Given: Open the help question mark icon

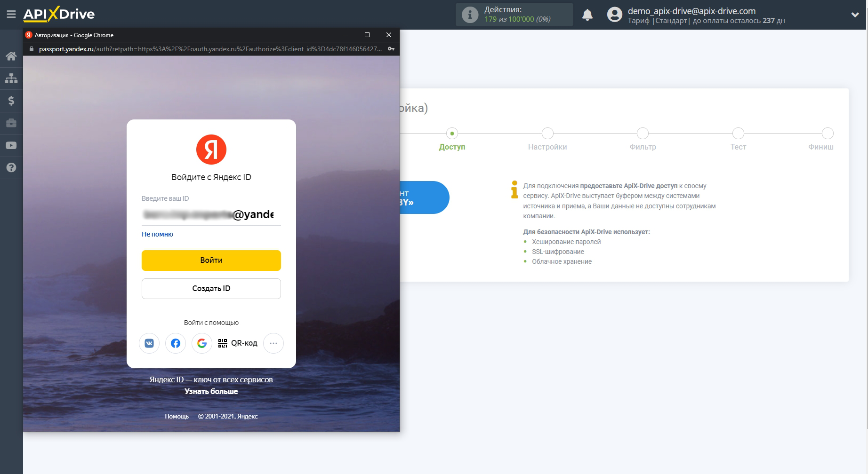Looking at the screenshot, I should pyautogui.click(x=11, y=167).
